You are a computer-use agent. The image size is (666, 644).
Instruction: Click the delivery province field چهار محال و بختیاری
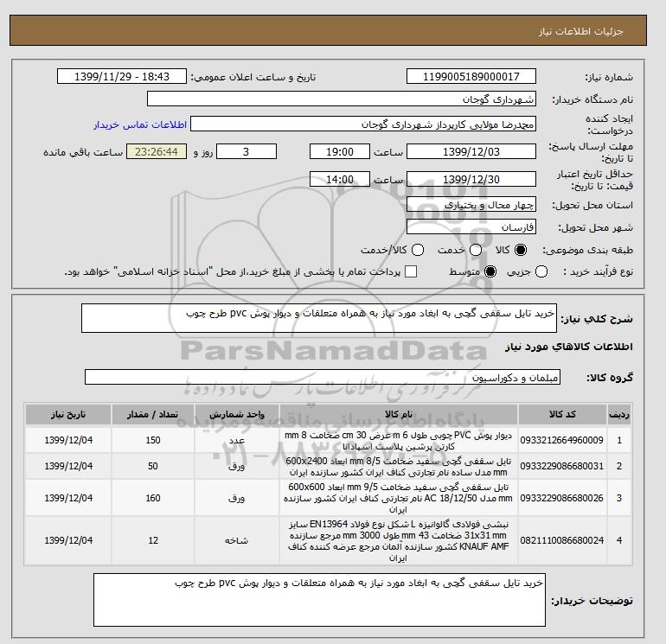(x=471, y=205)
